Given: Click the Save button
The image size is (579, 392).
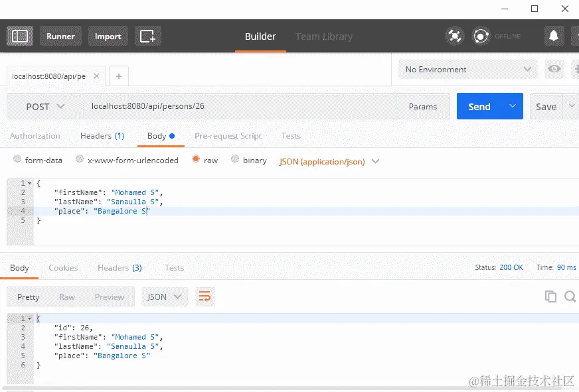Looking at the screenshot, I should point(546,106).
